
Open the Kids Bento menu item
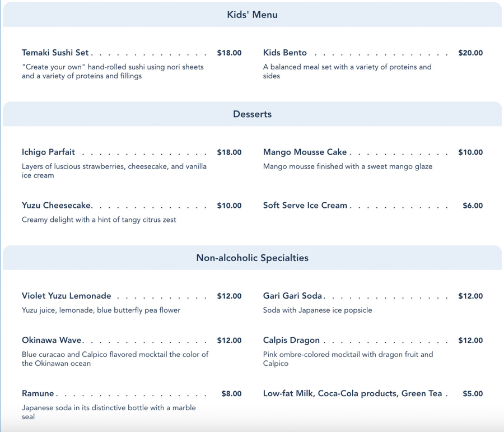coord(285,53)
